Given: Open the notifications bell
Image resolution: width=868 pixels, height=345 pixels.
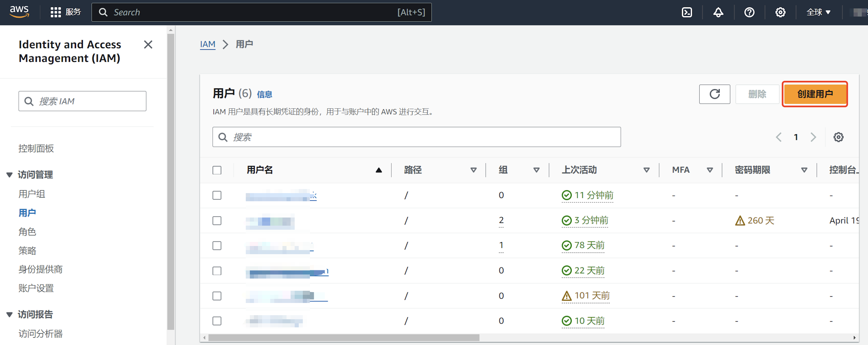Looking at the screenshot, I should click(718, 12).
